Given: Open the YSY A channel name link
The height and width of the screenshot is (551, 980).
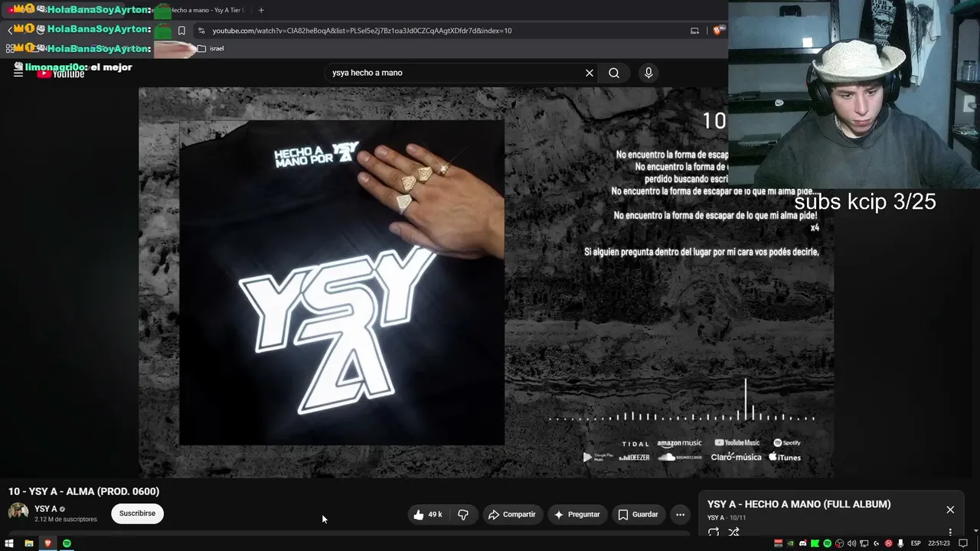Looking at the screenshot, I should 46,509.
